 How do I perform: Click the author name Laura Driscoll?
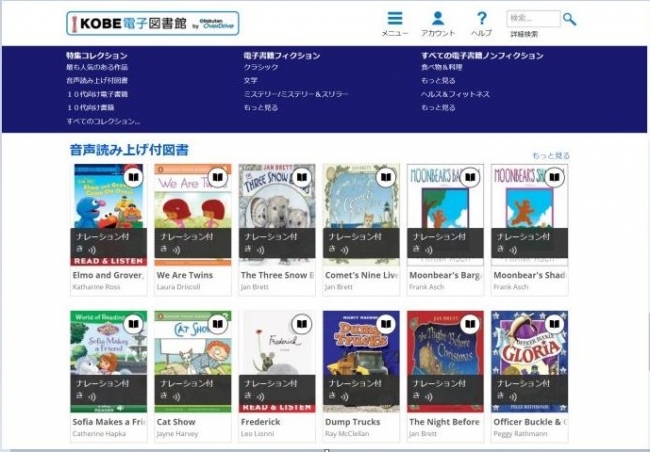pos(178,287)
